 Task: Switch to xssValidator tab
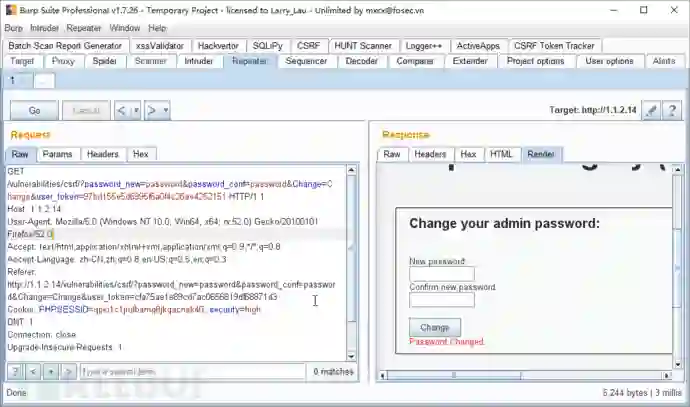pyautogui.click(x=160, y=46)
